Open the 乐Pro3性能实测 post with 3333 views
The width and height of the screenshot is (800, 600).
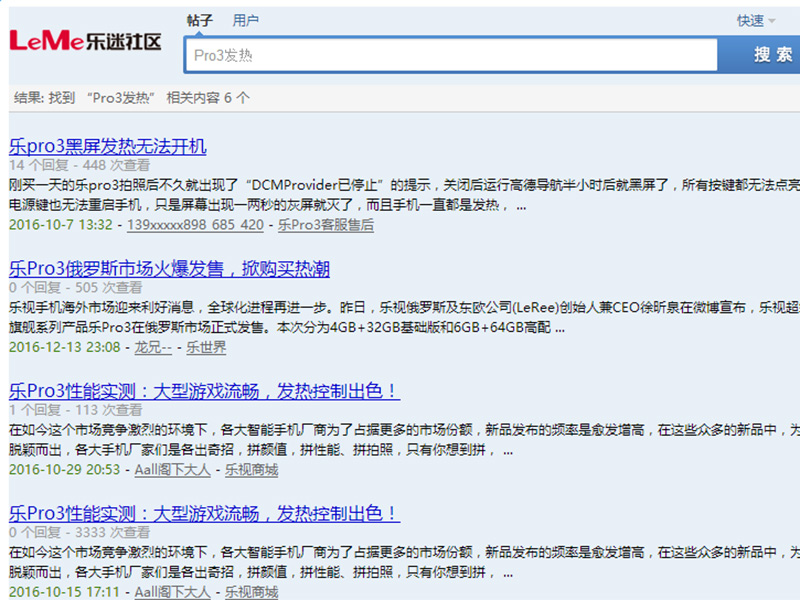point(204,513)
